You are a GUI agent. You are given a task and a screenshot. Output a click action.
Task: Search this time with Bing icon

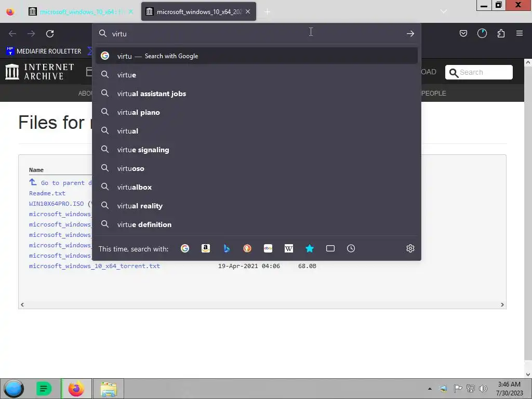point(227,248)
